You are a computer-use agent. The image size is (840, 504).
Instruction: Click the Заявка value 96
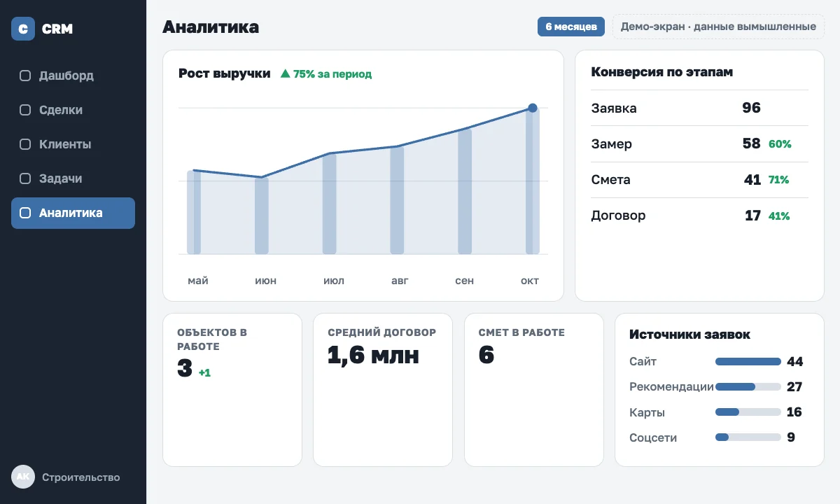click(751, 108)
